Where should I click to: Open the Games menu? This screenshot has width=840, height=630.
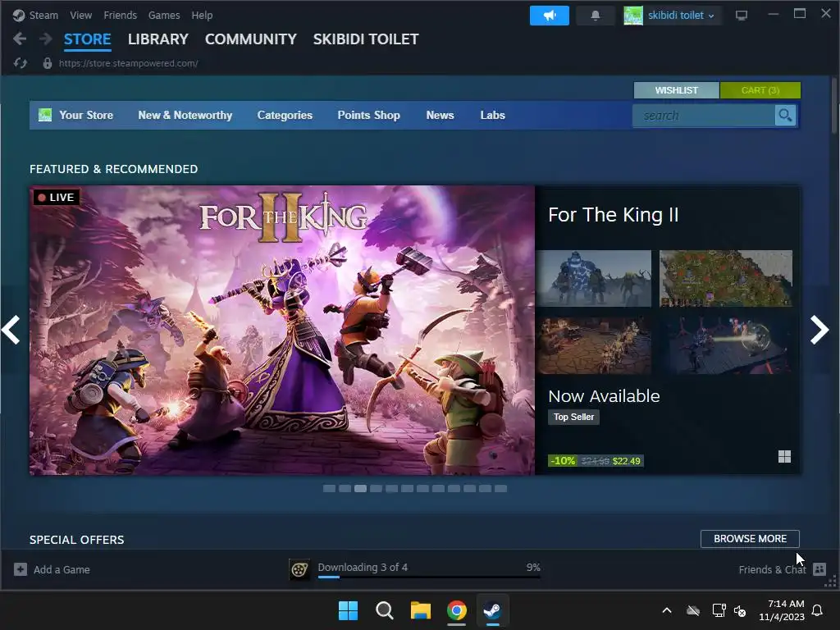pos(164,15)
